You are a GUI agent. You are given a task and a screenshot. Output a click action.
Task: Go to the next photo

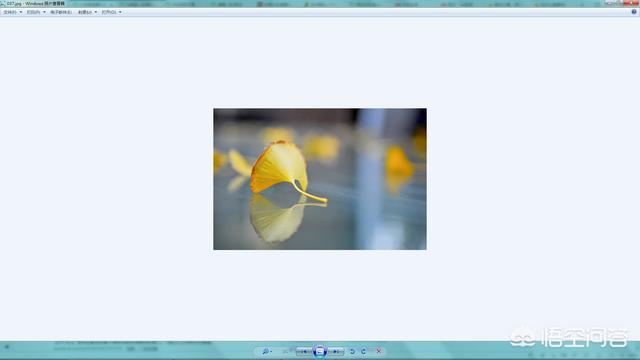tap(336, 351)
